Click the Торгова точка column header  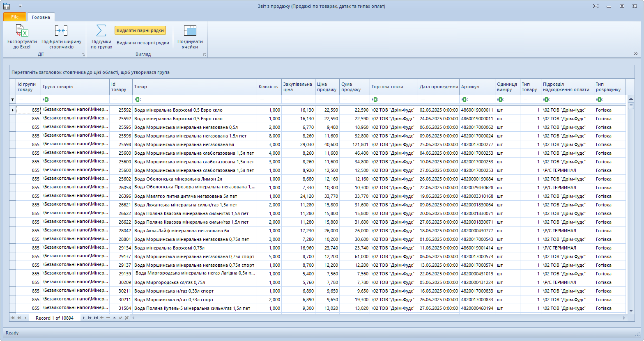[x=394, y=87]
